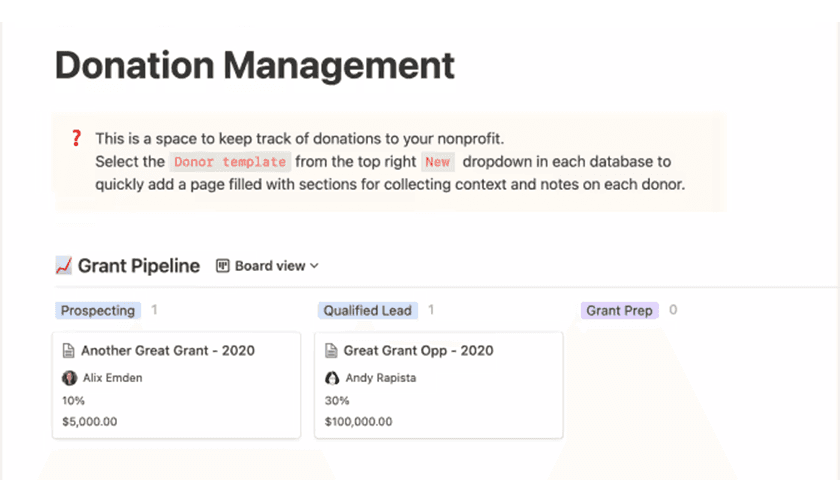The height and width of the screenshot is (480, 840).
Task: Click Alix Emden's avatar photo
Action: (x=69, y=378)
